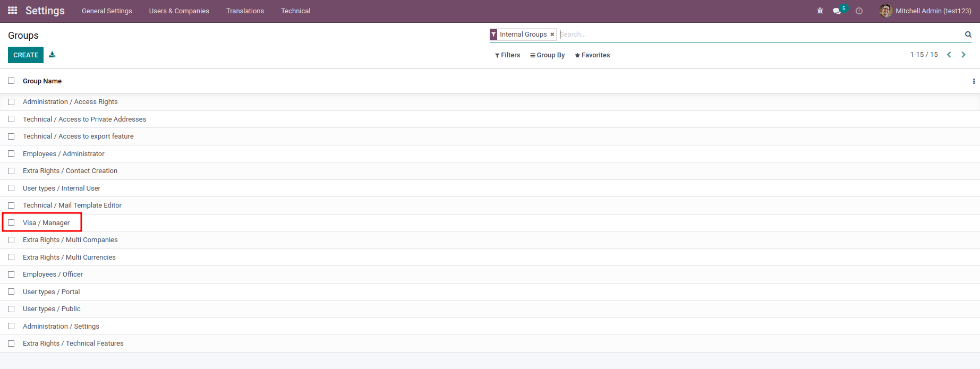
Task: Open the Technical menu
Action: pos(296,11)
